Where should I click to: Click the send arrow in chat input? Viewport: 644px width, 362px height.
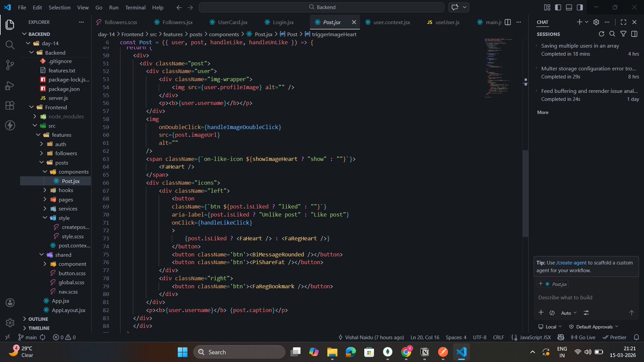[x=632, y=313]
